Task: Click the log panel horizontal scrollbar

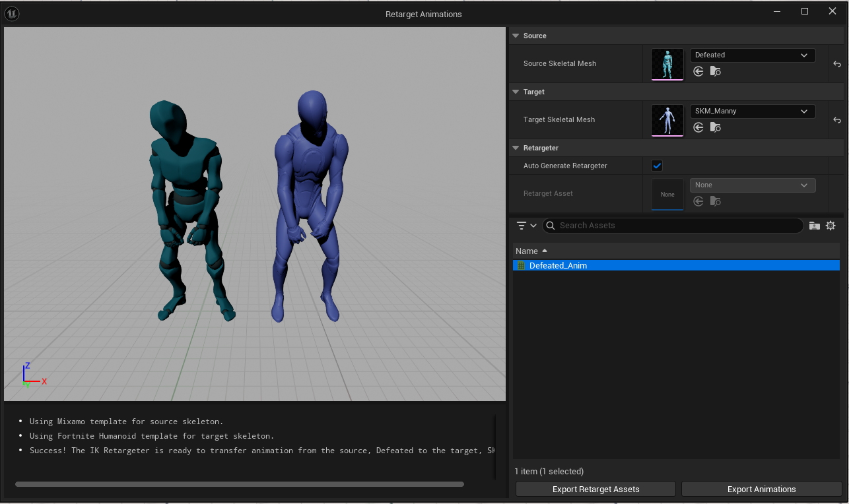Action: [x=239, y=484]
